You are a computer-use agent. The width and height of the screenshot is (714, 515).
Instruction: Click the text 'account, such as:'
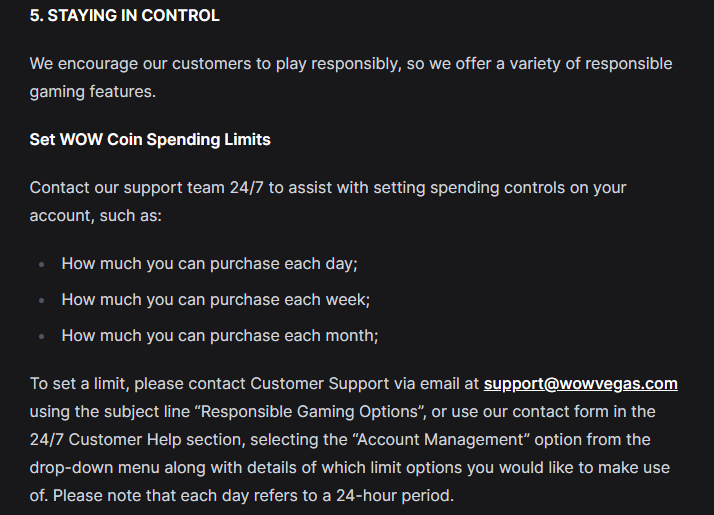pos(96,216)
